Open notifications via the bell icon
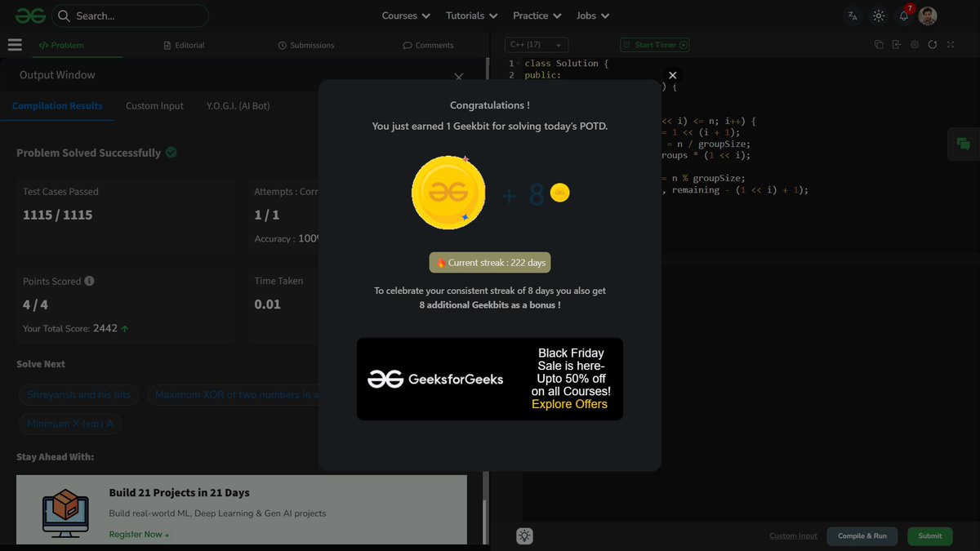The width and height of the screenshot is (980, 551). (903, 16)
